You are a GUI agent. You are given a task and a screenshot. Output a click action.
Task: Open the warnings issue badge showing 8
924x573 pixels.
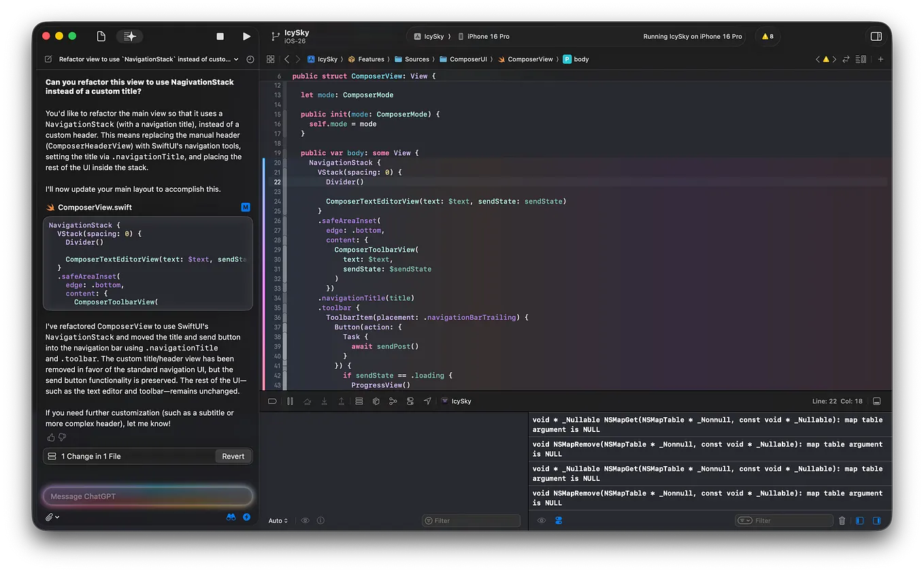(x=768, y=36)
